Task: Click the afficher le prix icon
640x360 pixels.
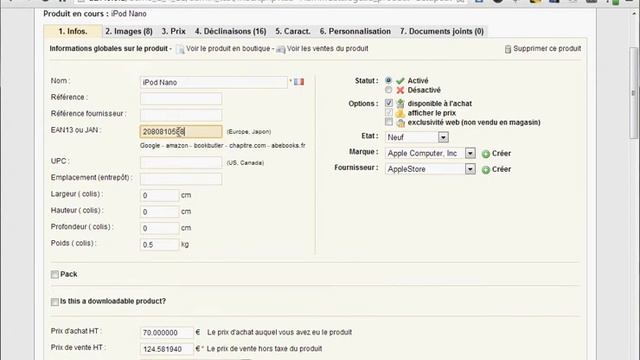Action: [x=400, y=113]
